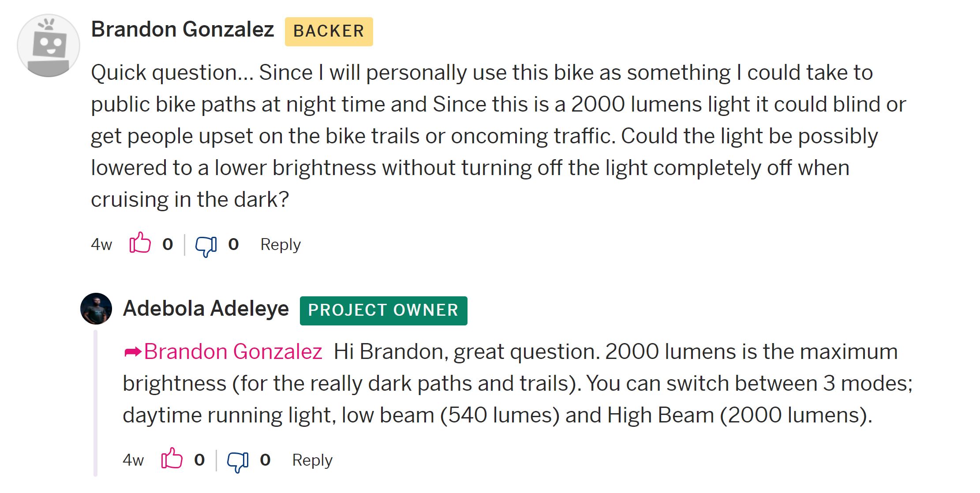Click thumbs up on Adebola Adeleye's reply

[172, 458]
